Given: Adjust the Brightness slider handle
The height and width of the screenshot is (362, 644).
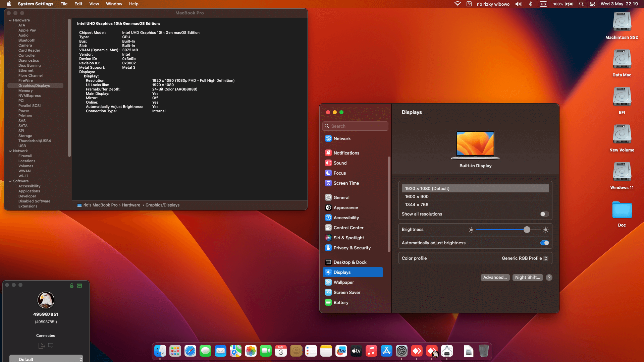Looking at the screenshot, I should click(527, 230).
